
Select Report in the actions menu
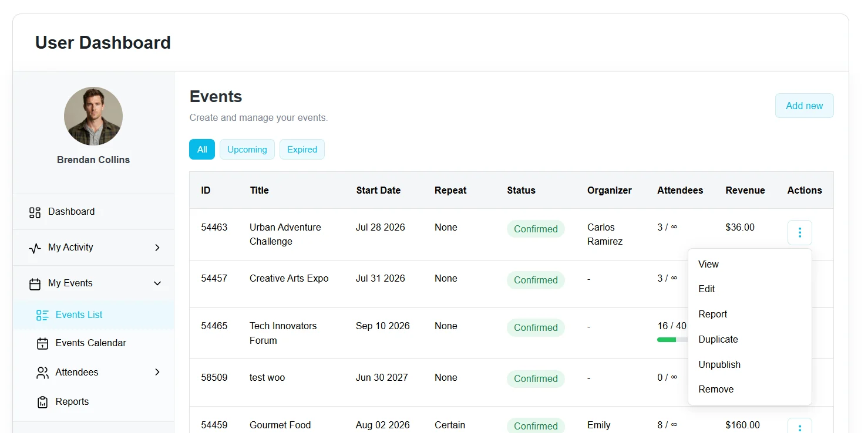[750, 314]
